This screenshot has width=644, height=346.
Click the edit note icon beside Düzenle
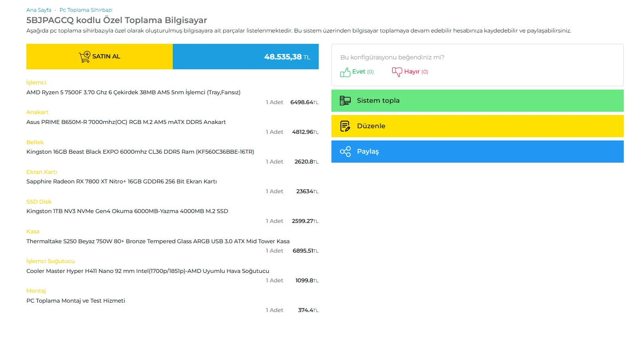pos(346,126)
